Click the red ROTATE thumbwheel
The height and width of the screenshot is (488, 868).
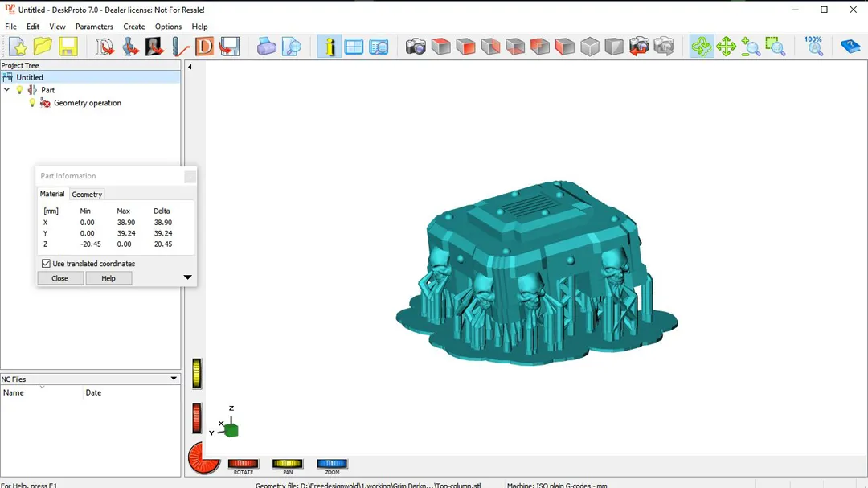(244, 464)
